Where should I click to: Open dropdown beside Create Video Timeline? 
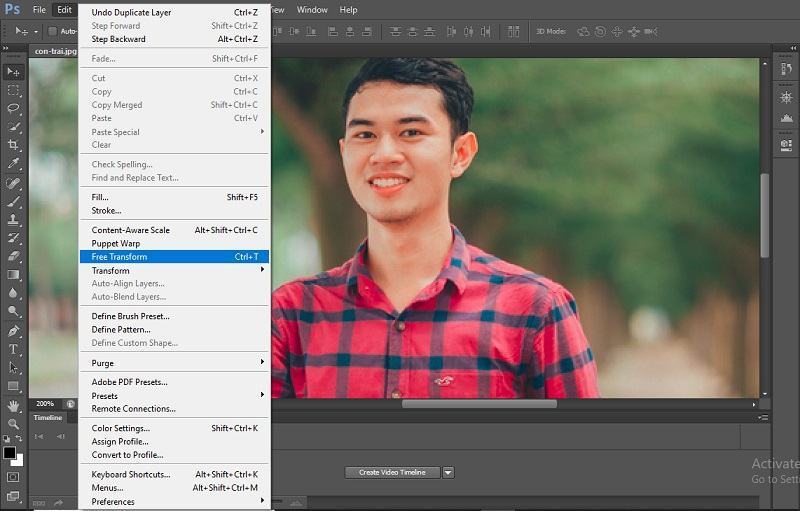click(448, 473)
